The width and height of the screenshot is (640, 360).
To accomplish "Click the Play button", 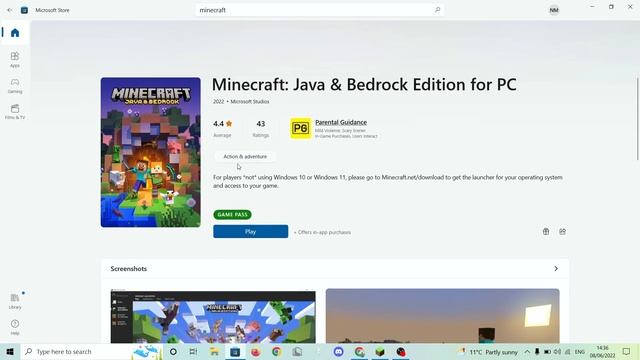I will [251, 231].
